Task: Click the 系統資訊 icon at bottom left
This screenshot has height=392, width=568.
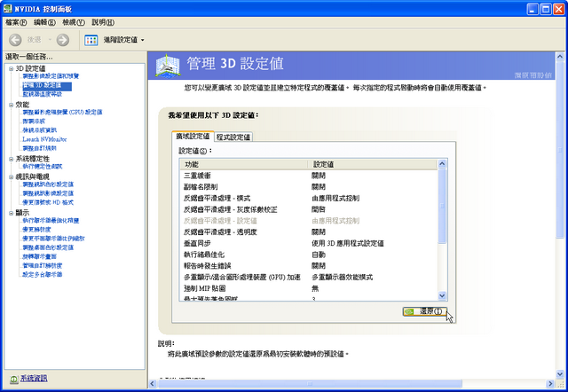Action: click(14, 379)
